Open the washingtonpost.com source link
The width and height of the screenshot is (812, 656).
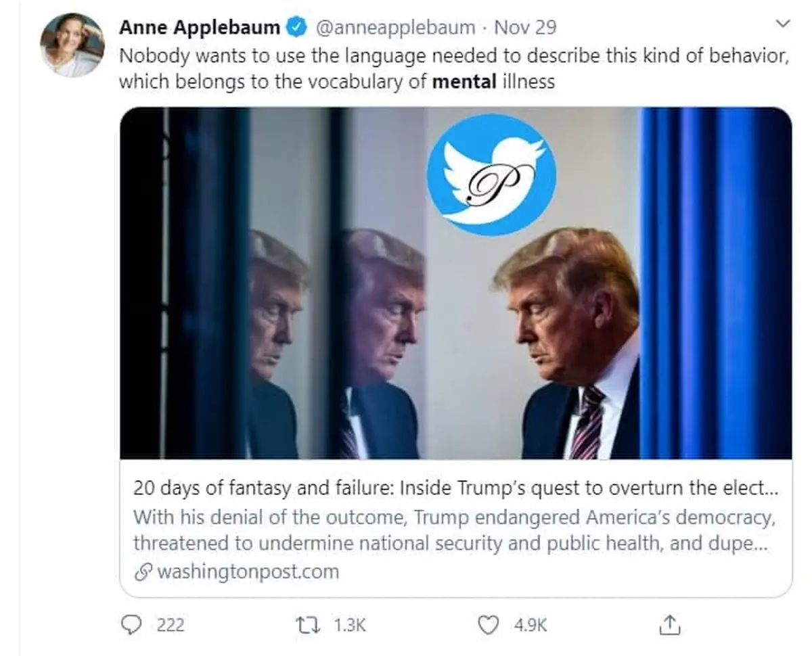tap(247, 572)
